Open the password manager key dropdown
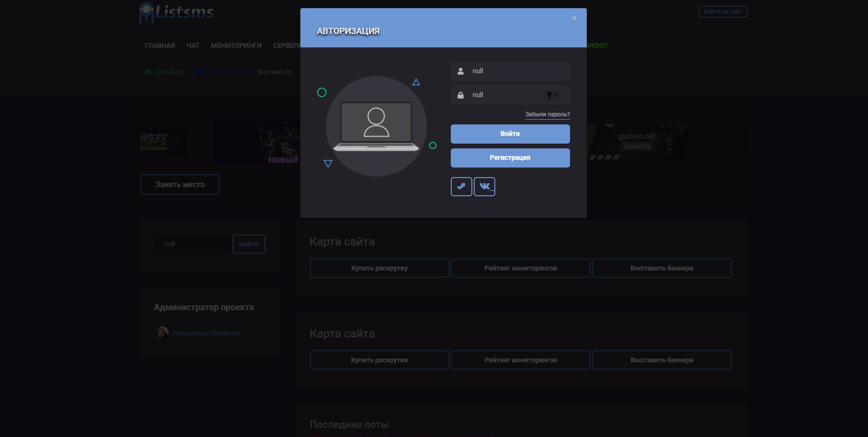This screenshot has height=437, width=868. 552,95
